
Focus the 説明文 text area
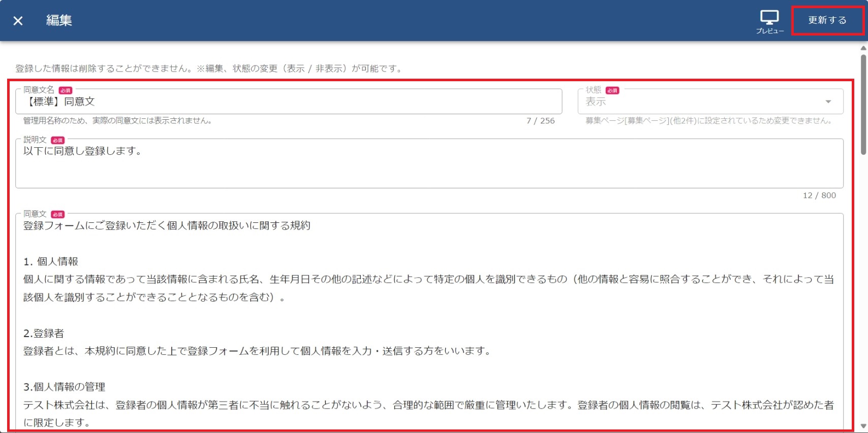pyautogui.click(x=429, y=165)
